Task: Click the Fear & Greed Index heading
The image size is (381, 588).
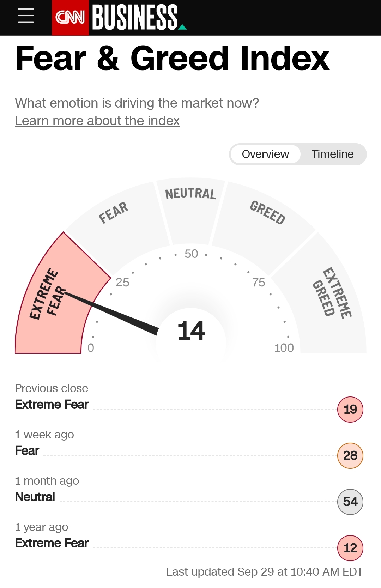Action: click(172, 59)
